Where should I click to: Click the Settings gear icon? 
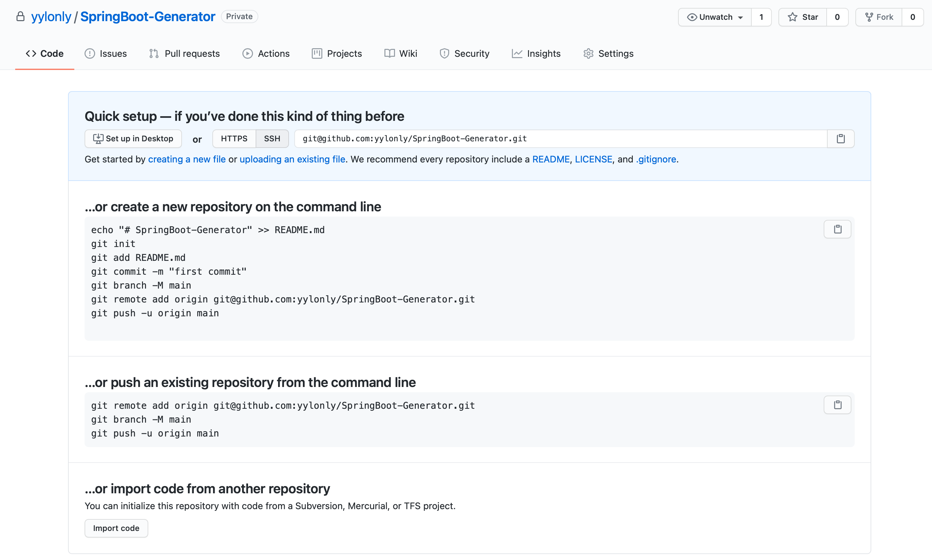pyautogui.click(x=588, y=53)
